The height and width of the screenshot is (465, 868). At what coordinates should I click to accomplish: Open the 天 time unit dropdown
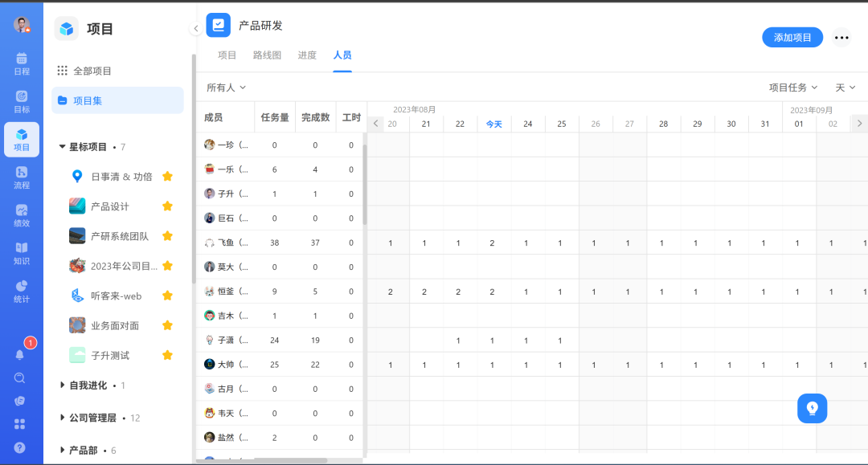[x=845, y=88]
